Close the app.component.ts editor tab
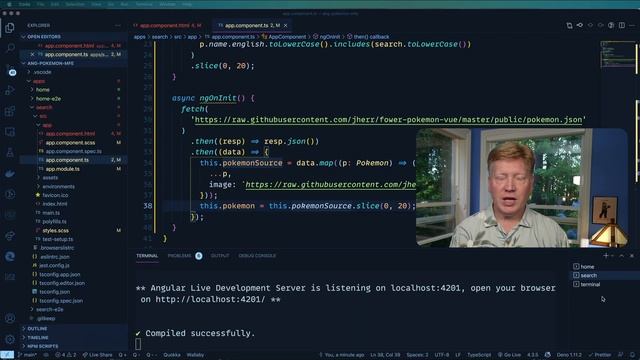Viewport: 640px width, 360px height. (x=286, y=25)
